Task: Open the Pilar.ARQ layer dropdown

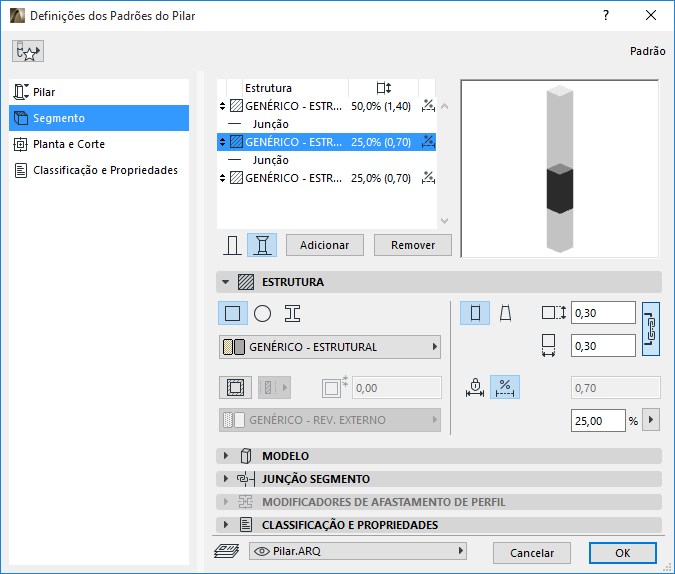Action: (358, 551)
